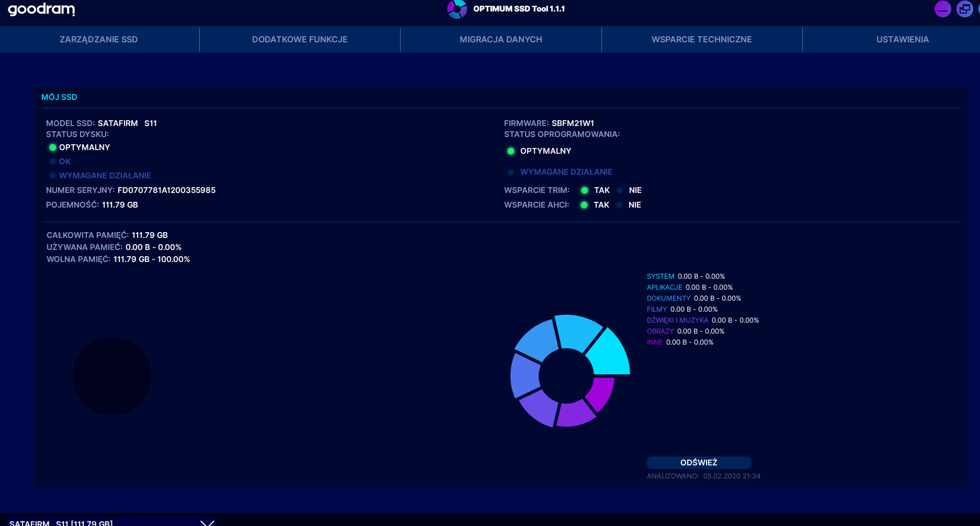This screenshot has width=980, height=526.
Task: Click POJEMNOŚĆ value 111.79 GB
Action: pyautogui.click(x=120, y=205)
